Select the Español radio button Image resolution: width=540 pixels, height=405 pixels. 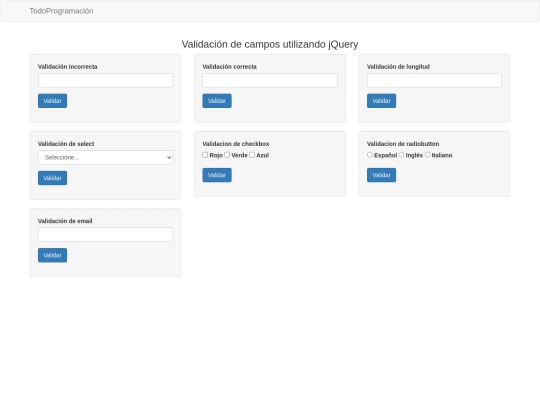click(370, 155)
